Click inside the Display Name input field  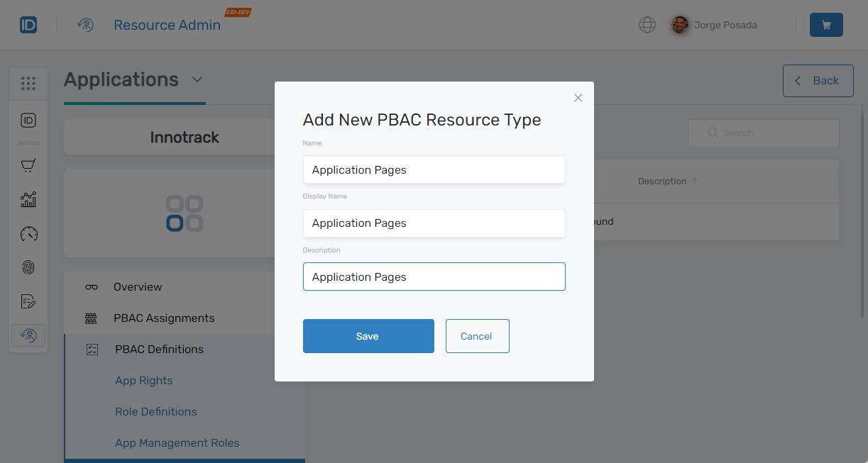(x=434, y=223)
